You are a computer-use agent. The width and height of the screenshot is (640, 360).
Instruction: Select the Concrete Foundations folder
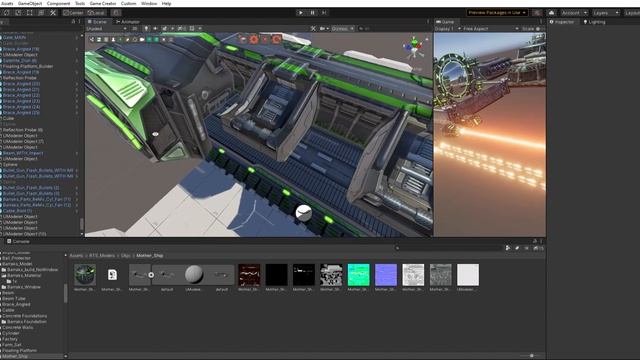click(24, 316)
